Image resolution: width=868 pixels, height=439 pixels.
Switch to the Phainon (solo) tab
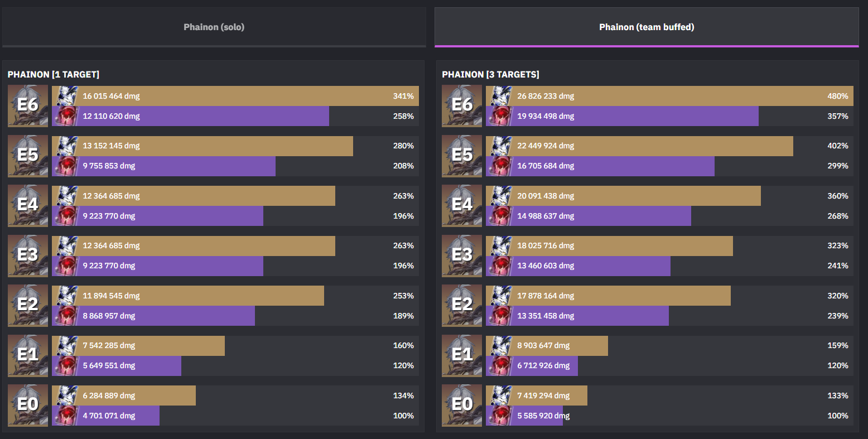pos(214,27)
